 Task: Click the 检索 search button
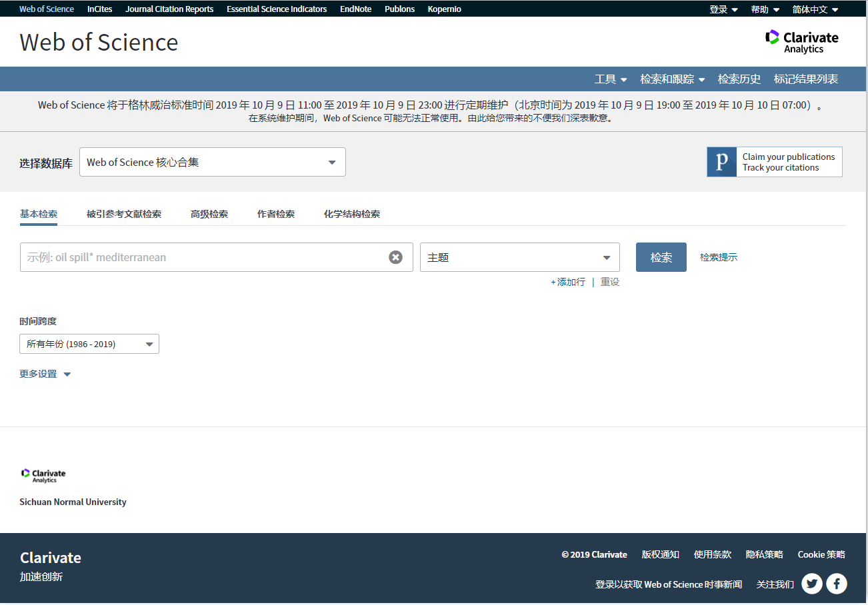point(661,257)
